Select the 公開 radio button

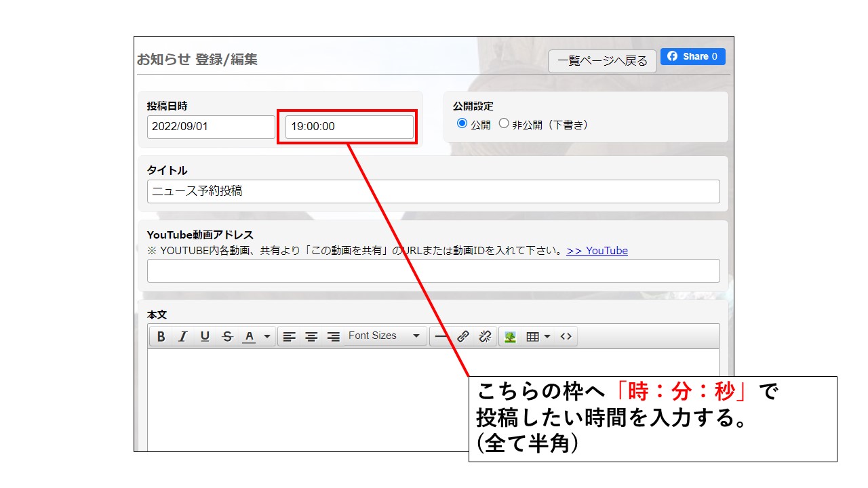462,124
